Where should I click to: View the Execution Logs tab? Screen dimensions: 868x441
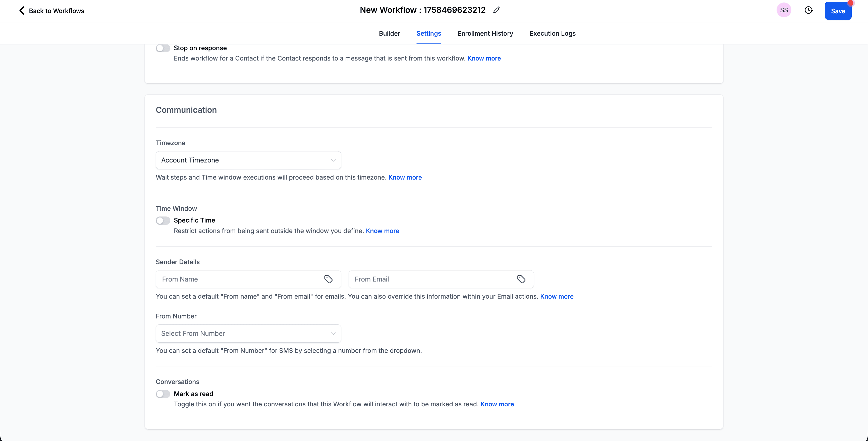[552, 33]
